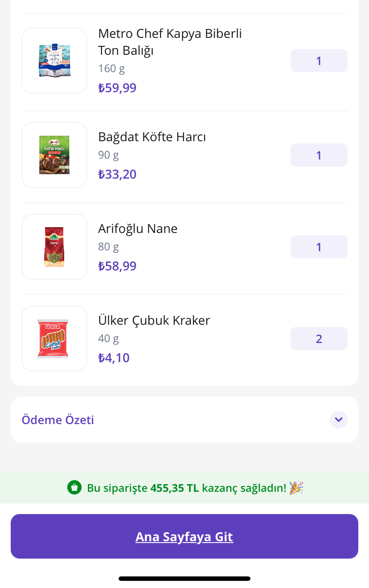Click the ₺59,99 price of tuna

[x=117, y=88]
